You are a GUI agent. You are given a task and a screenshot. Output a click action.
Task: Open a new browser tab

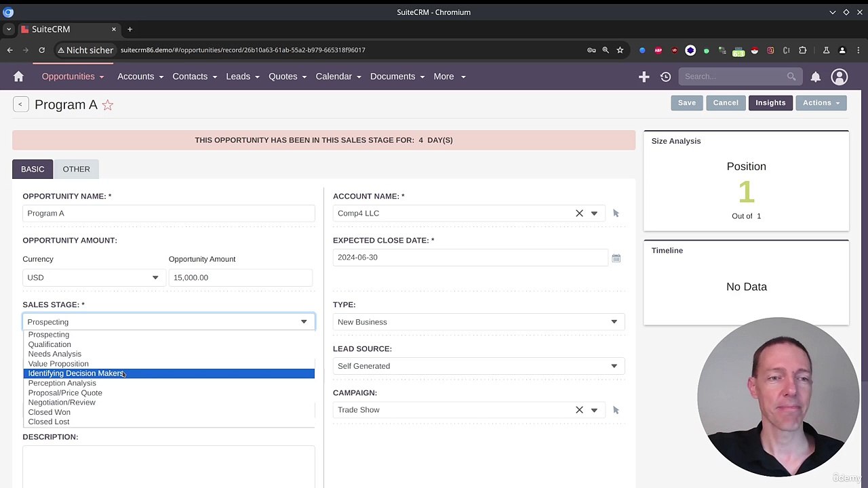tap(130, 29)
